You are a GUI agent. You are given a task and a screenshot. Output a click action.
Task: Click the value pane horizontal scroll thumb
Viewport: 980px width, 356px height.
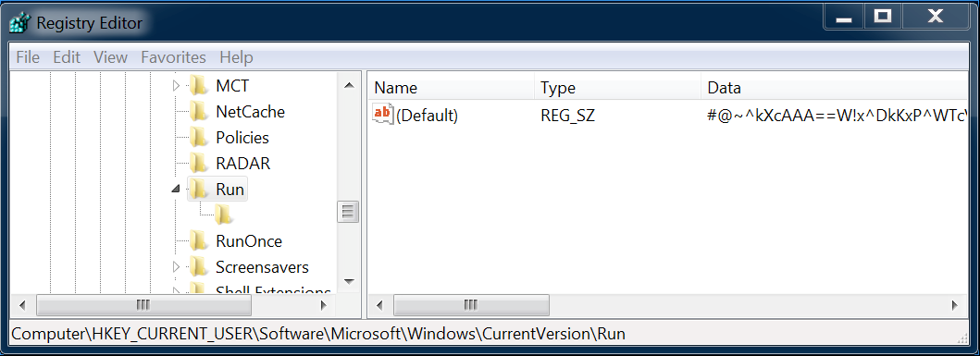pyautogui.click(x=471, y=305)
